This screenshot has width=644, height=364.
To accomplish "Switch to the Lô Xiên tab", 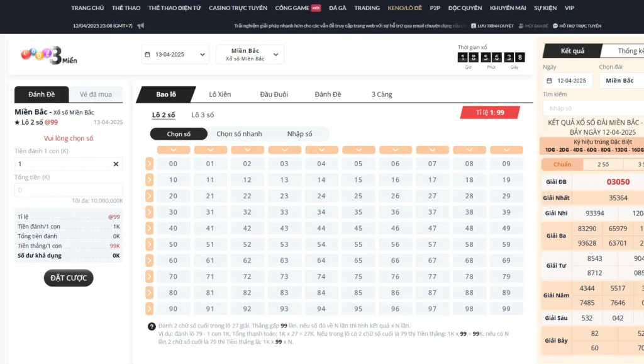I will (x=219, y=94).
